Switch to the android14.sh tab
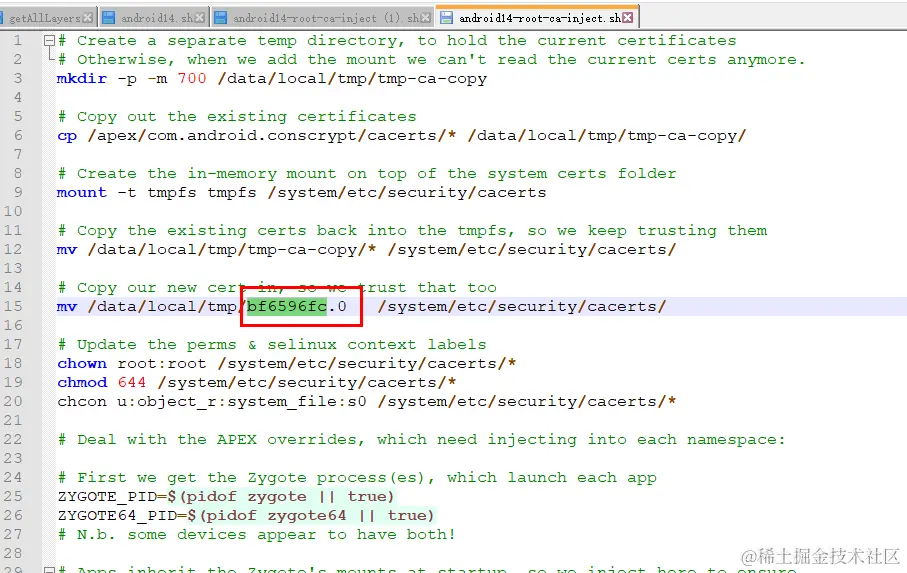907x573 pixels. pyautogui.click(x=152, y=18)
